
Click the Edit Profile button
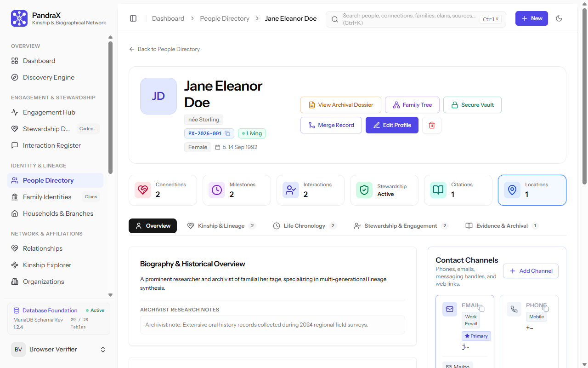point(392,125)
